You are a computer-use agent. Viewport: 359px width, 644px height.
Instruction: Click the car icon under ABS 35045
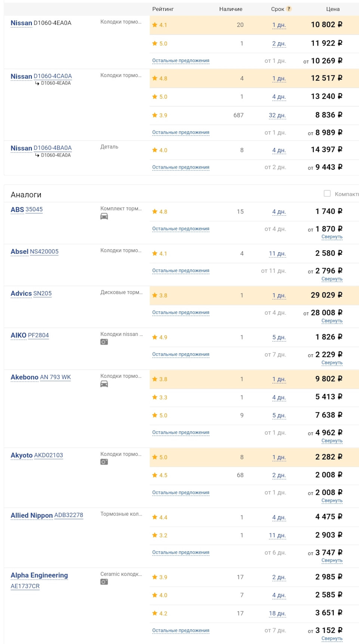[x=104, y=216]
